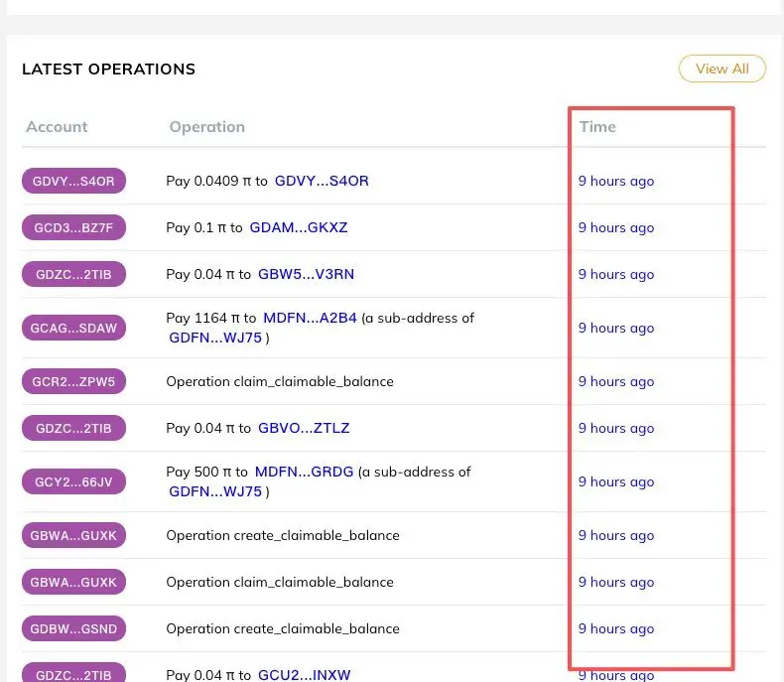Screen dimensions: 784x682
Task: Open time link in GBW5...V3RN payment row
Action: click(x=616, y=275)
